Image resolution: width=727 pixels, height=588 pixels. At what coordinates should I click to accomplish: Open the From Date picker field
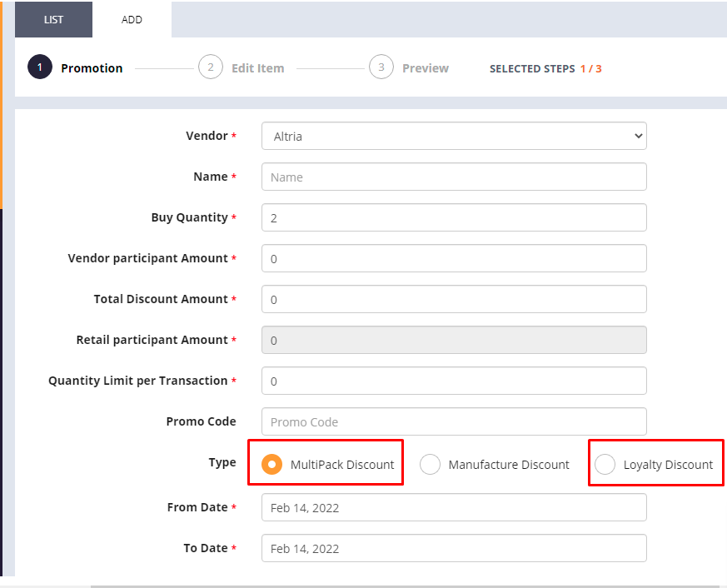454,507
